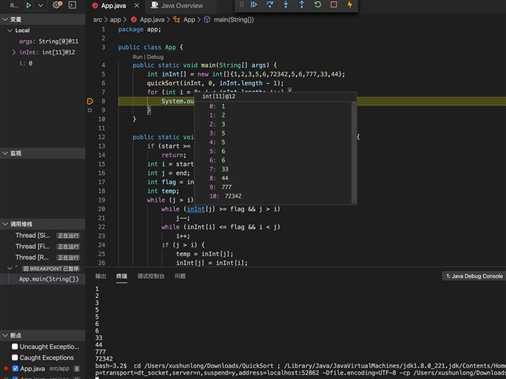Stop the debug session with red square
This screenshot has height=379, width=506.
coord(333,5)
